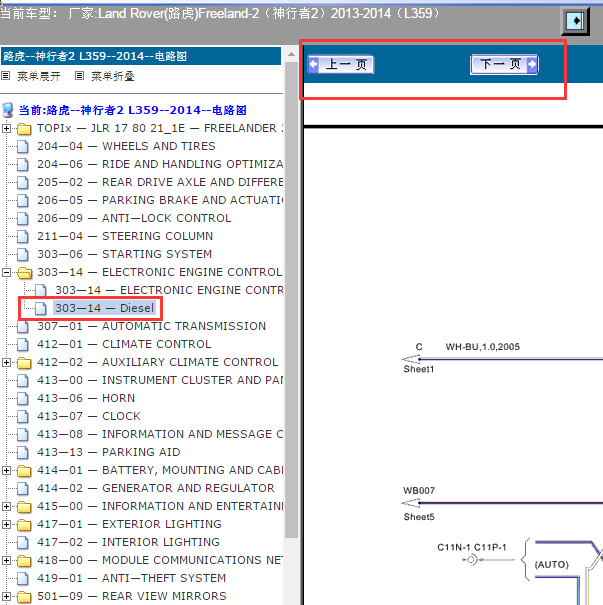Open 413-07 Clock diagram
603x605 pixels.
[89, 416]
